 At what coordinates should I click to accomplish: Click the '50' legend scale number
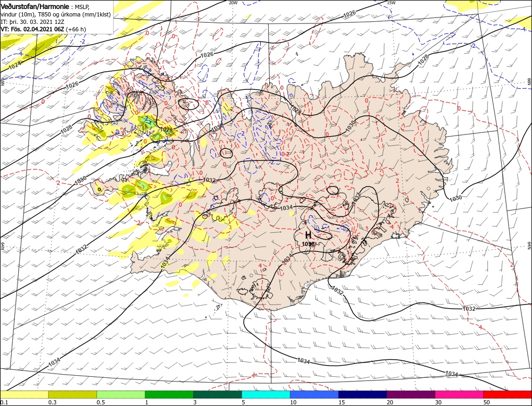[x=487, y=402]
